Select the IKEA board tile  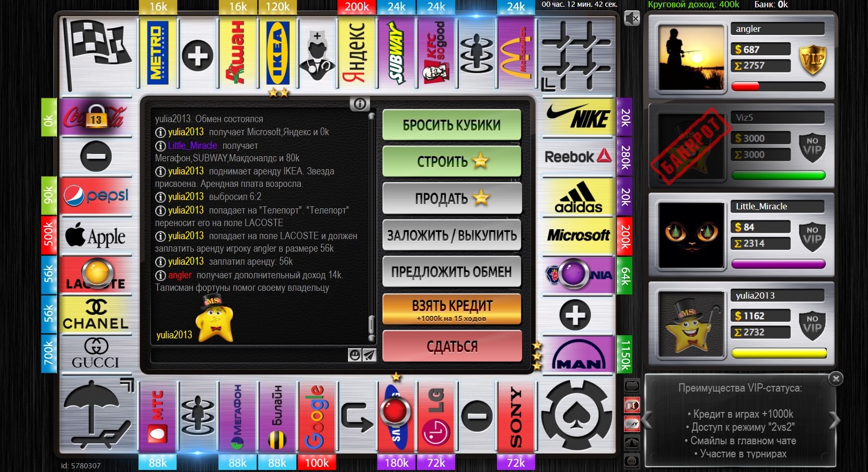277,52
